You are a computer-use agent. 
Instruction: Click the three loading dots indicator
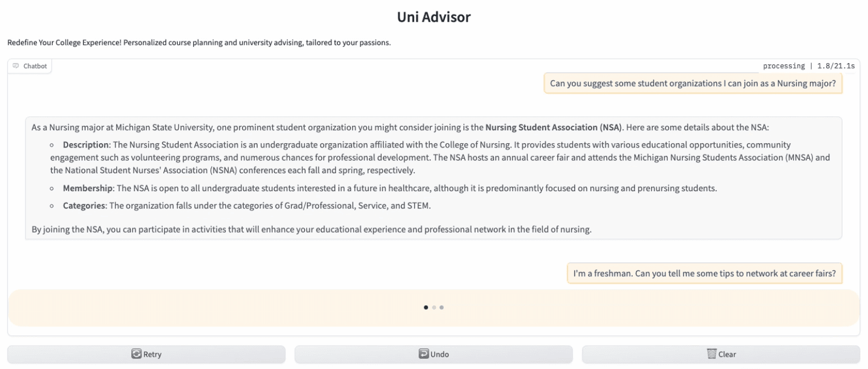[434, 307]
